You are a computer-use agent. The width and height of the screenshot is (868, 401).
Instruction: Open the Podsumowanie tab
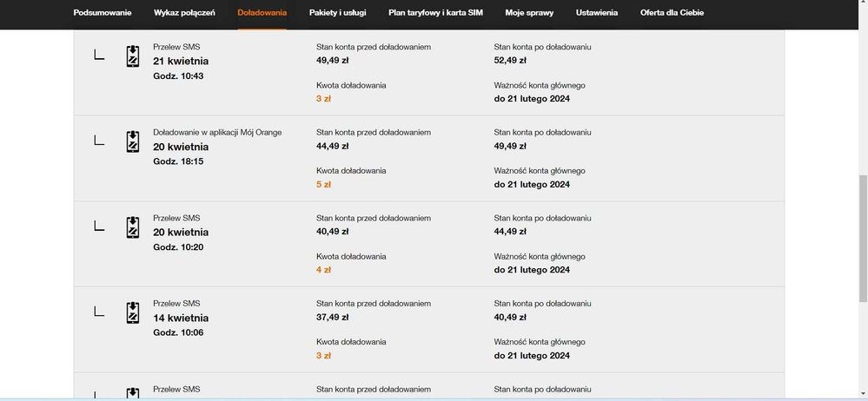coord(103,13)
